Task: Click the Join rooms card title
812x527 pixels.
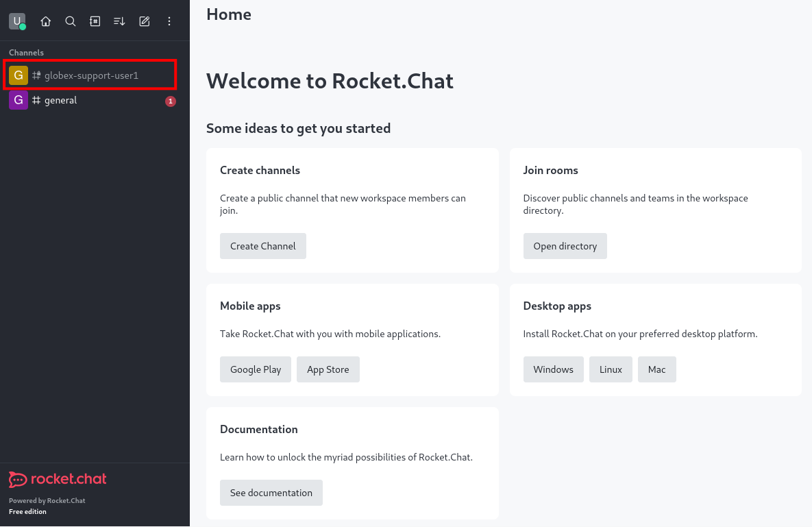Action: pos(550,171)
